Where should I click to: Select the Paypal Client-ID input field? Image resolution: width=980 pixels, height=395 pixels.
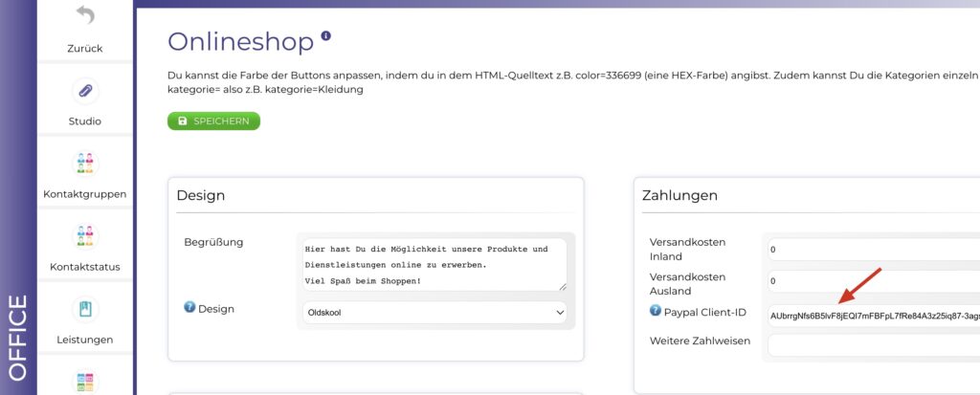[x=871, y=315]
